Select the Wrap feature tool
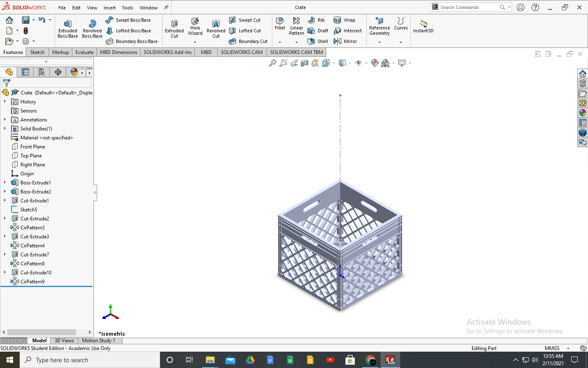Image resolution: width=588 pixels, height=368 pixels. pos(345,20)
